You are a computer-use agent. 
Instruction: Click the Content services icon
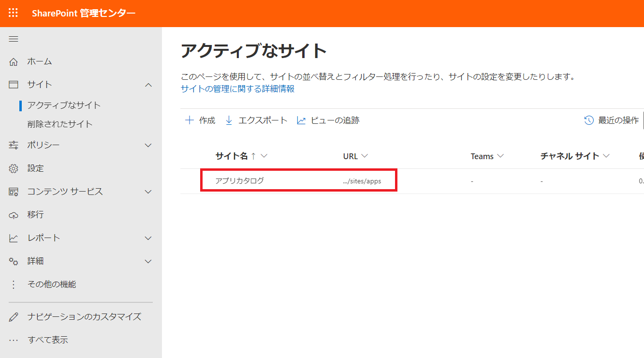(14, 192)
